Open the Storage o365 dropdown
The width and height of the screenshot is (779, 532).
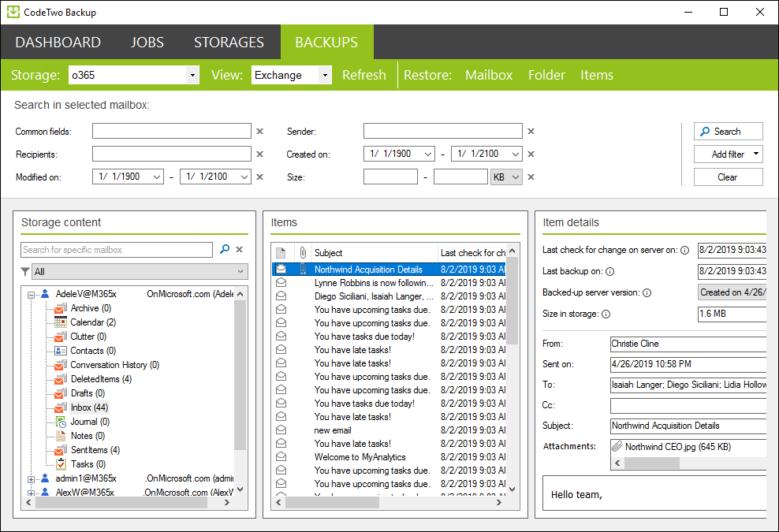point(192,75)
